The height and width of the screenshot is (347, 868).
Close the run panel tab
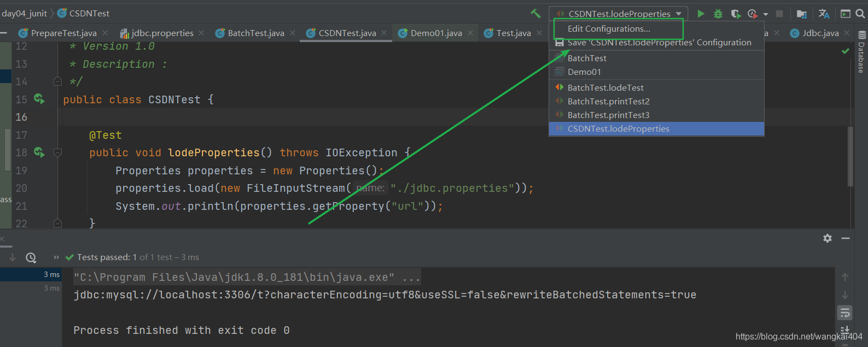(2, 239)
